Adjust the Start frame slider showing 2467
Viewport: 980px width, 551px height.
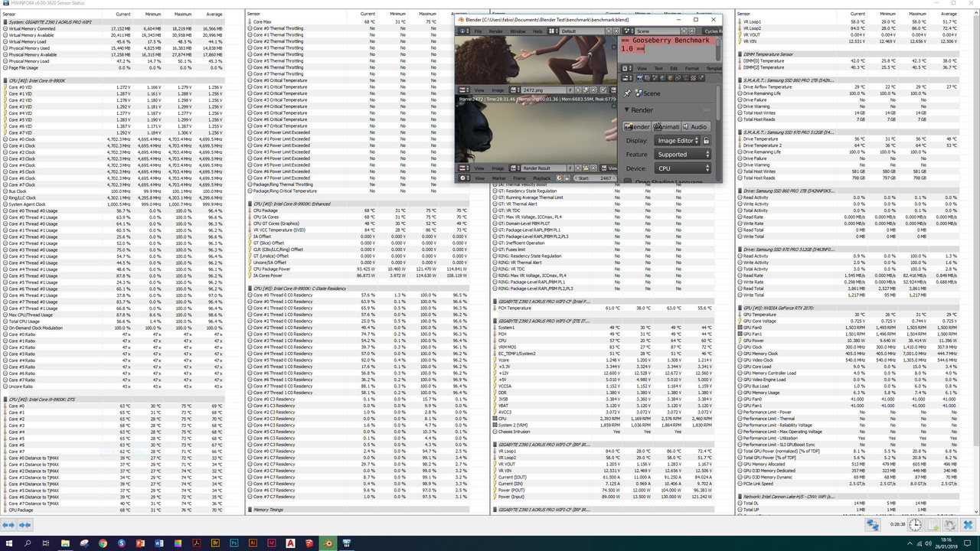[592, 178]
